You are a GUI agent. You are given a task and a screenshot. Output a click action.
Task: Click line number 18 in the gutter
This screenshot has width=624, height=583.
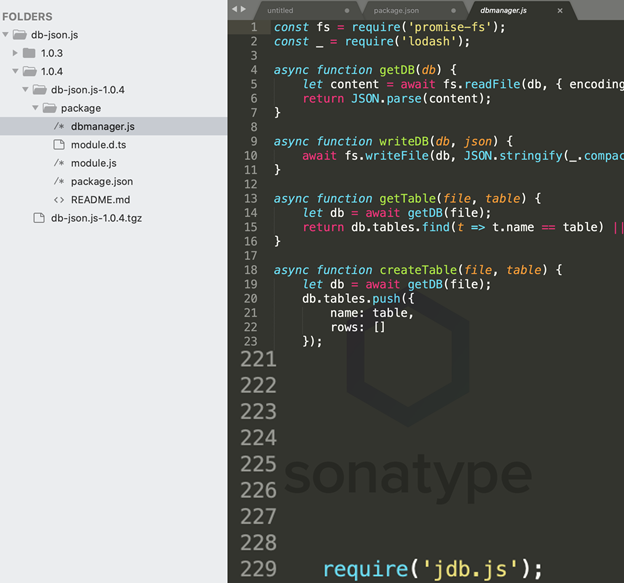pos(251,270)
